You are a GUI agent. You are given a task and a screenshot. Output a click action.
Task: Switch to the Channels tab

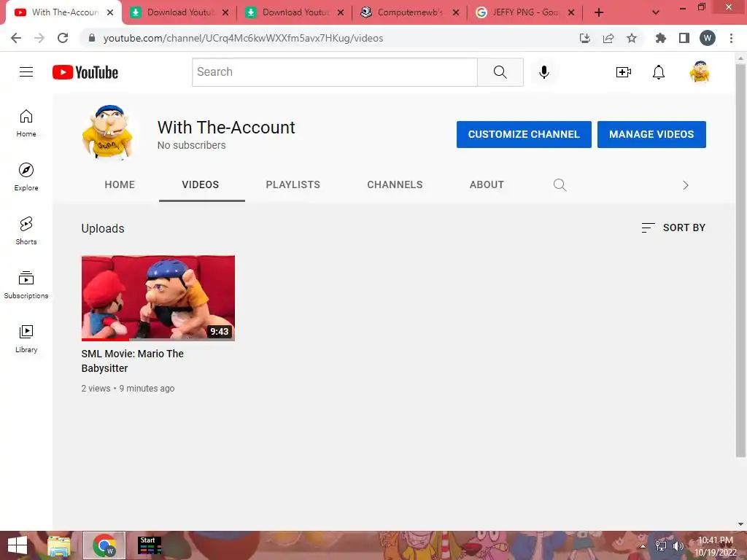(395, 184)
